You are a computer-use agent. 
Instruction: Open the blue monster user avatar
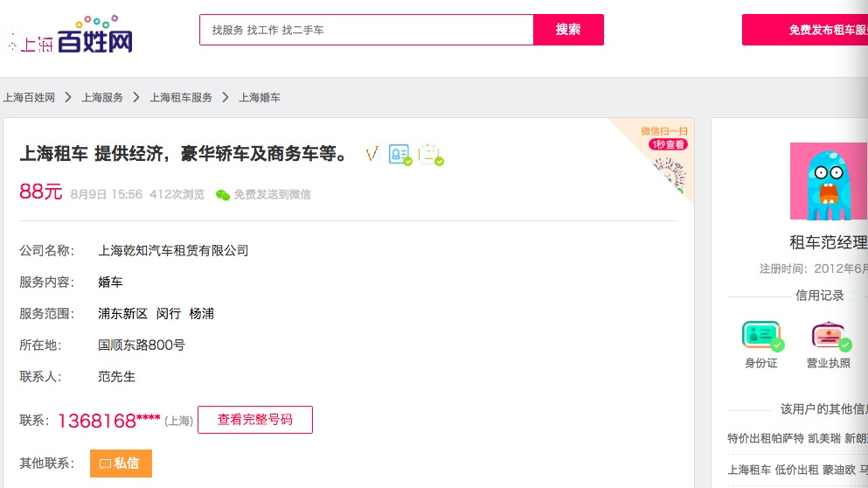click(x=828, y=181)
